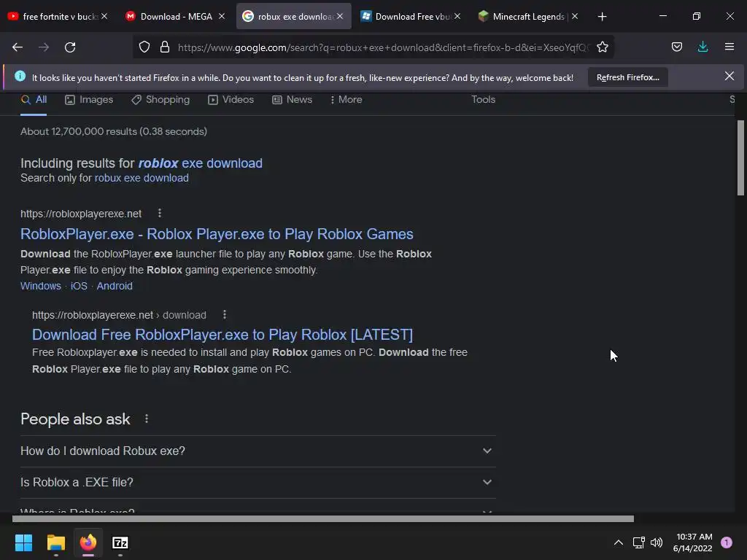747x560 pixels.
Task: Dismiss the Firefox refresh notification bar
Action: point(729,76)
